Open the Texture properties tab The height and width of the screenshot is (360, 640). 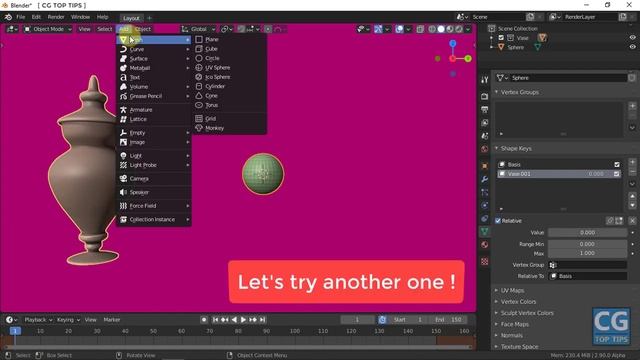[484, 262]
